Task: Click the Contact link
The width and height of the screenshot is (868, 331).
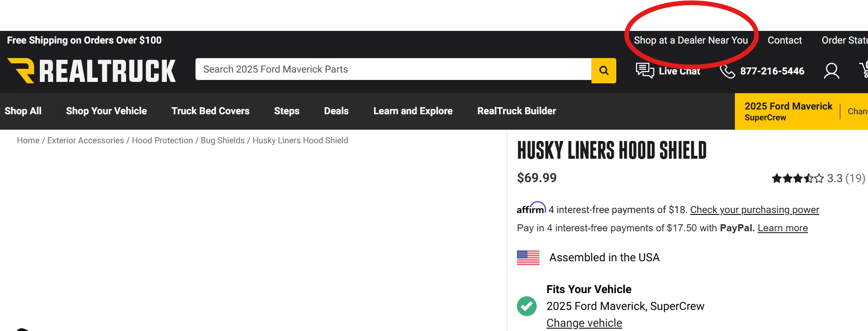Action: click(x=785, y=40)
